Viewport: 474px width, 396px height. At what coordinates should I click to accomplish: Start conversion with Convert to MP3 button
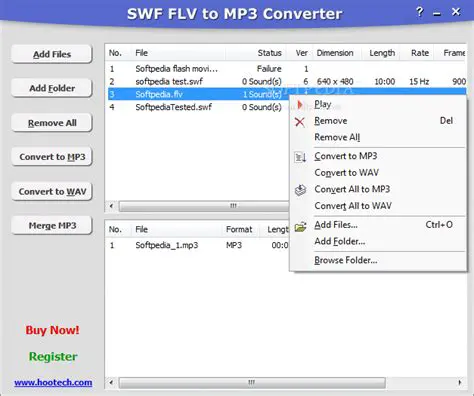pos(52,157)
